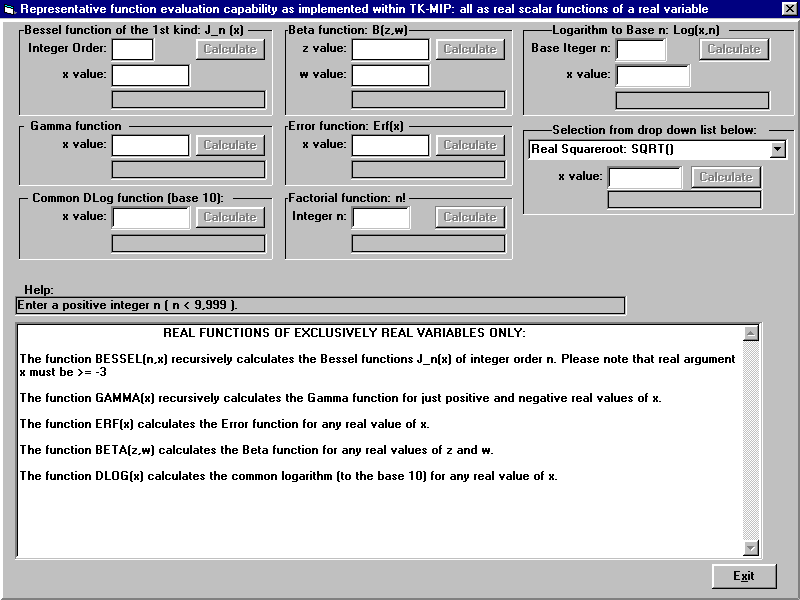Image resolution: width=800 pixels, height=600 pixels.
Task: Click the 'z value:' label
Action: pos(324,48)
